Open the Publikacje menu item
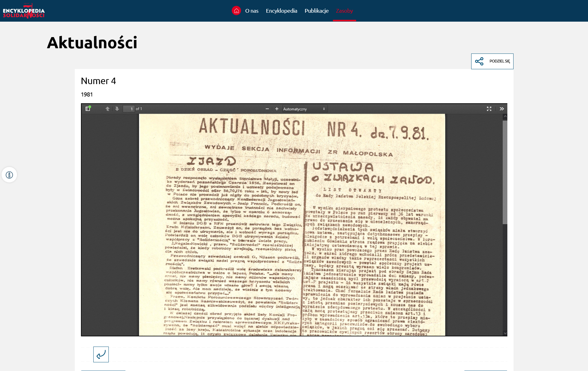 click(316, 11)
